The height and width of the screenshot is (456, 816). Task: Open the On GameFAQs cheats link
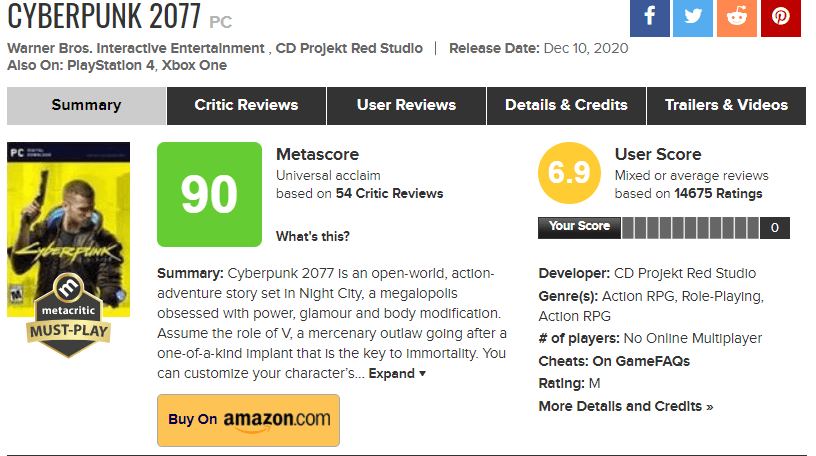[x=640, y=361]
